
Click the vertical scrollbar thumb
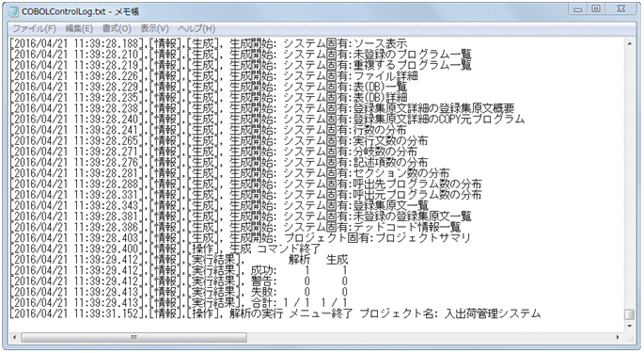[x=629, y=314]
